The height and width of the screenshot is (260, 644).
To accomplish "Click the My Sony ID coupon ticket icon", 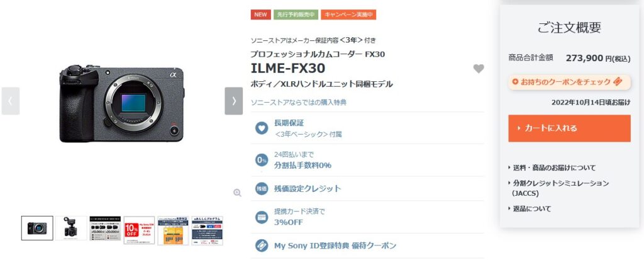I will click(x=262, y=246).
